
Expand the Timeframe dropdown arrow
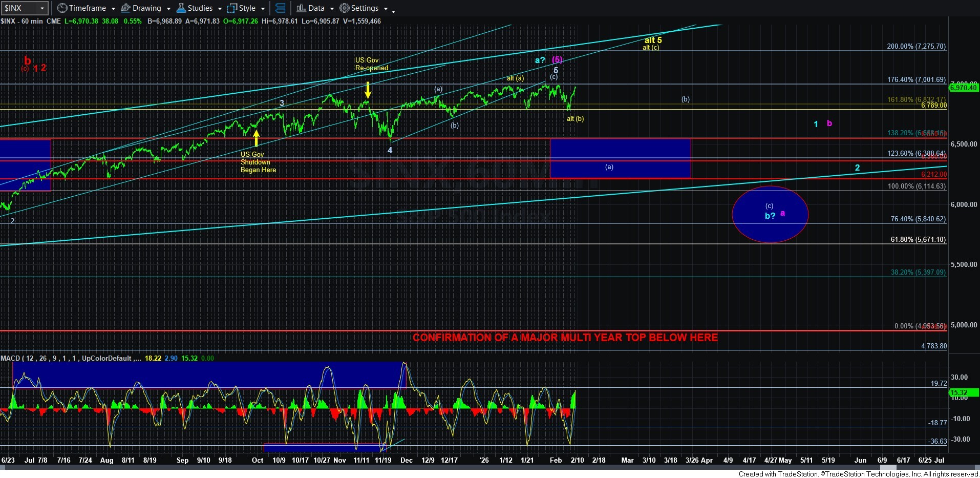pyautogui.click(x=113, y=9)
